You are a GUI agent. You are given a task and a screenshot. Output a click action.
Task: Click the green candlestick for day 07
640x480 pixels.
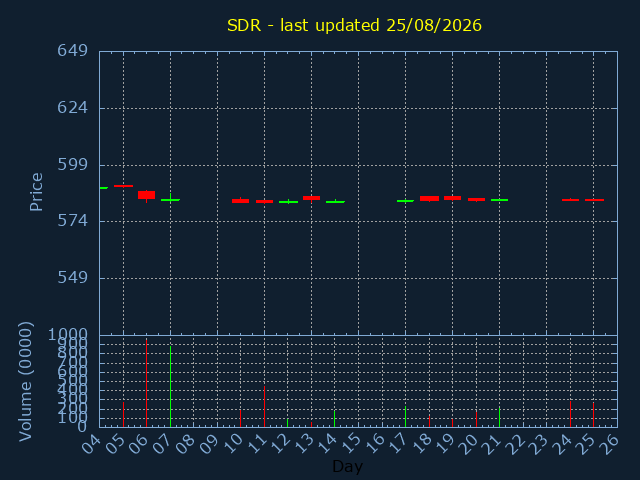pyautogui.click(x=170, y=200)
